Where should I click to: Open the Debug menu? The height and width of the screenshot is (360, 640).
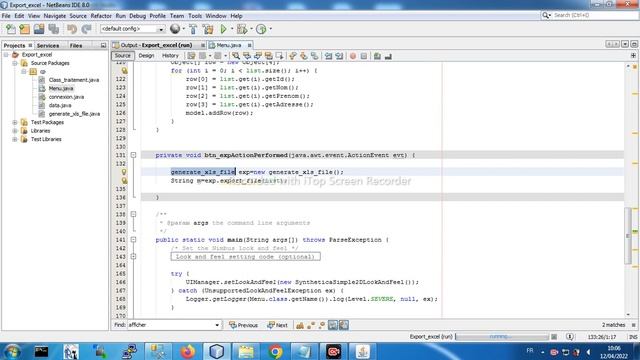(x=138, y=16)
